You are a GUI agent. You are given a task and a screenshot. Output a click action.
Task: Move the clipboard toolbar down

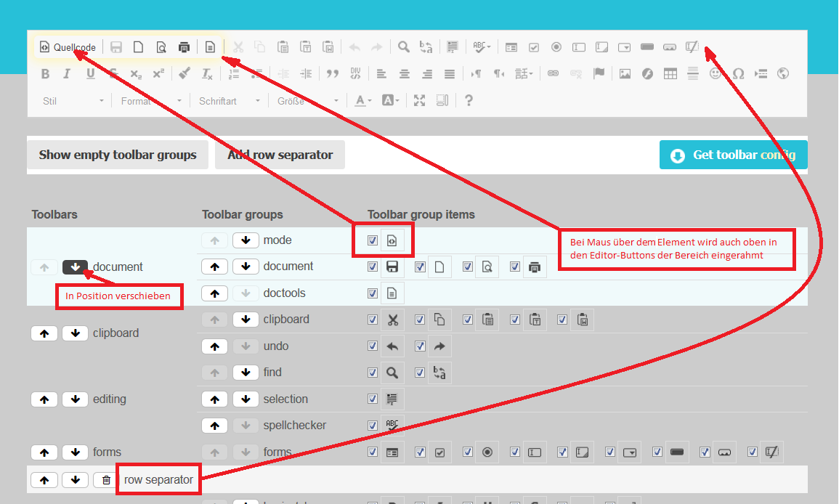tap(75, 333)
